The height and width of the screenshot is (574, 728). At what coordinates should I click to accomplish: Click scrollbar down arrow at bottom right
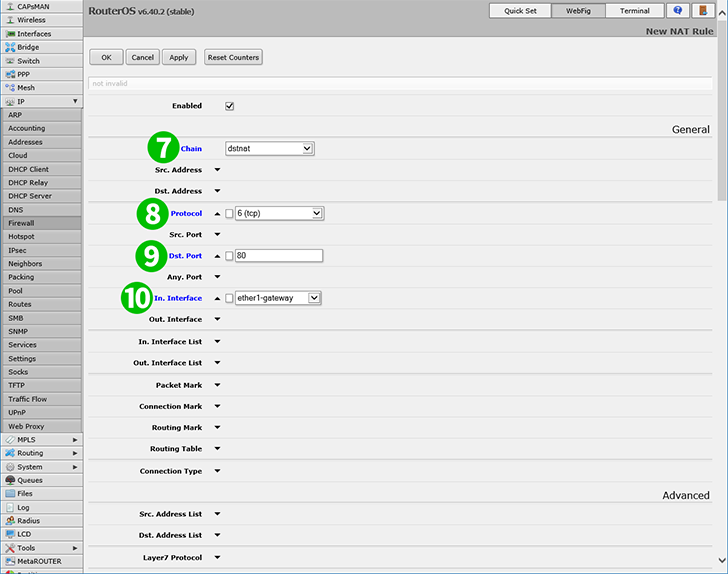pos(722,561)
